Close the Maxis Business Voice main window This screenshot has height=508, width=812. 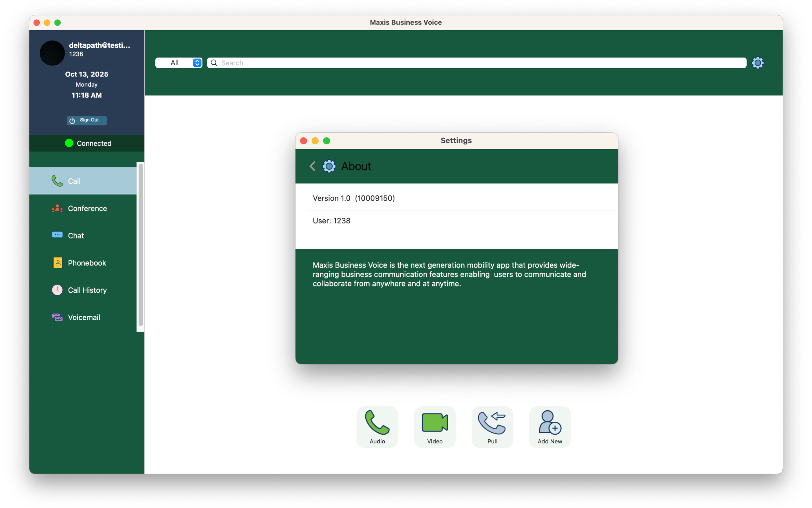[x=37, y=23]
